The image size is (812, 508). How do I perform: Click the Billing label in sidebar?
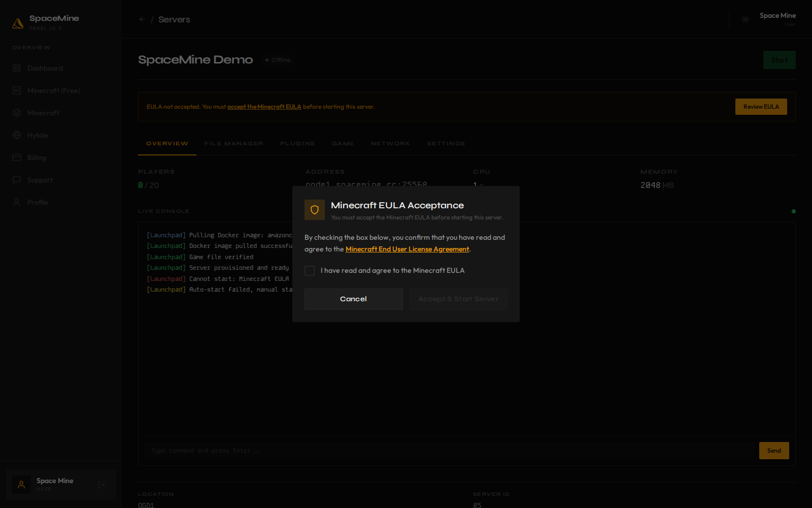37,157
